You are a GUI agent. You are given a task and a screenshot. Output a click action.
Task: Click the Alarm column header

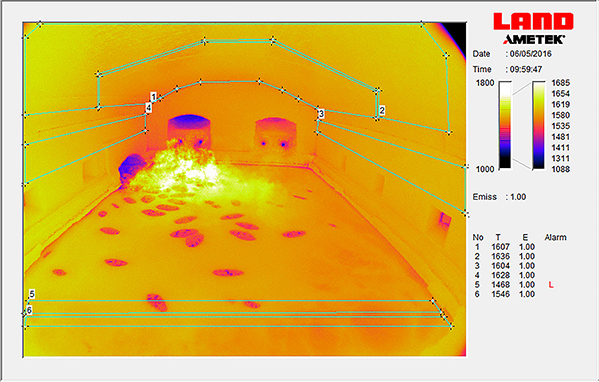coord(555,238)
